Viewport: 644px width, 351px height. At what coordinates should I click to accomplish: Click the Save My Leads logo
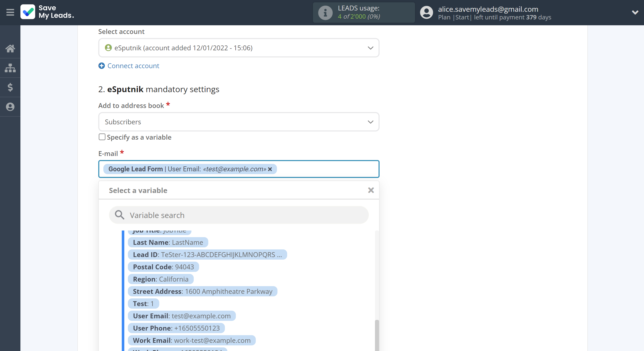click(47, 12)
